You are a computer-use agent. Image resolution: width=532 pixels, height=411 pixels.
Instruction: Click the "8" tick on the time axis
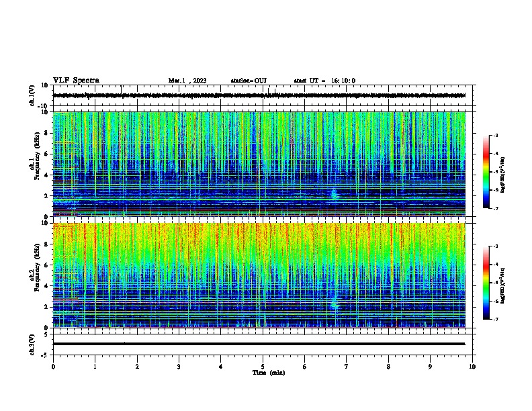click(x=388, y=367)
